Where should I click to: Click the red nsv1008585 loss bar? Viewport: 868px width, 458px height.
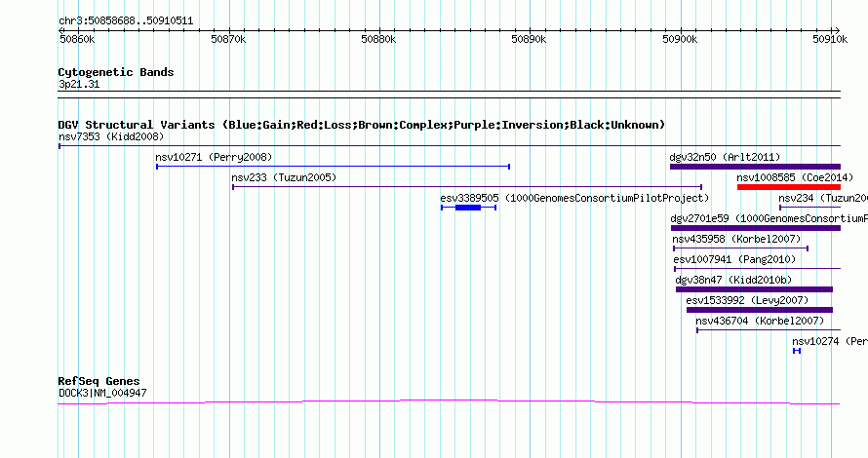point(789,187)
